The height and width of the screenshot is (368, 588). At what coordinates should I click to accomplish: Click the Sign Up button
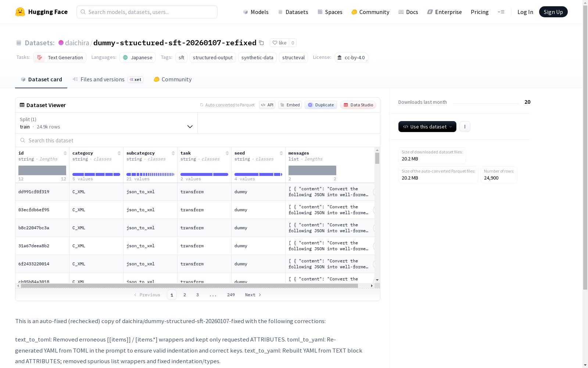553,12
